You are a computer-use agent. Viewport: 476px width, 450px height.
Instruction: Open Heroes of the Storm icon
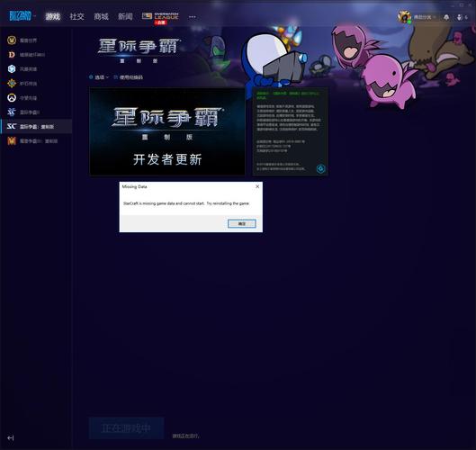coord(12,69)
